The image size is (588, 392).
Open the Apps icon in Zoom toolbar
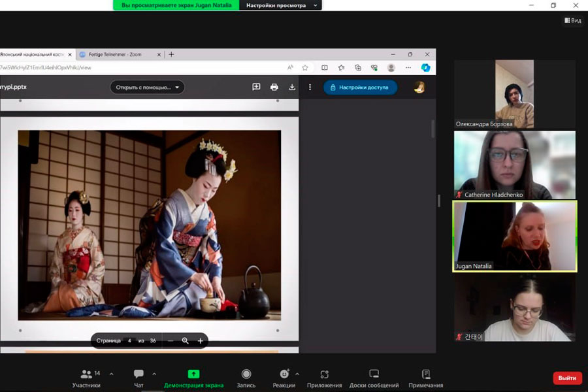pos(325,374)
